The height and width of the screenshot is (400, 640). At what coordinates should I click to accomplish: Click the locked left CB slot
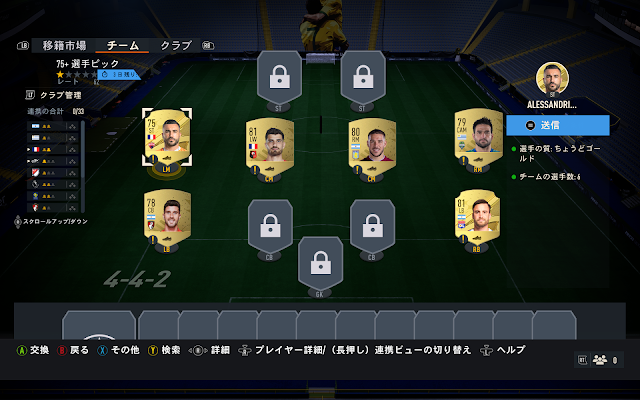[x=270, y=227]
